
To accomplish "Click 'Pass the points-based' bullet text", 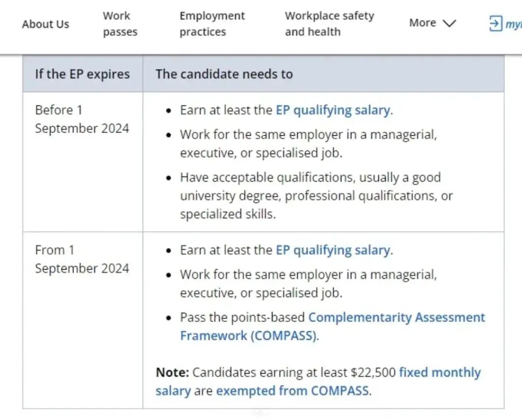I will coord(242,317).
